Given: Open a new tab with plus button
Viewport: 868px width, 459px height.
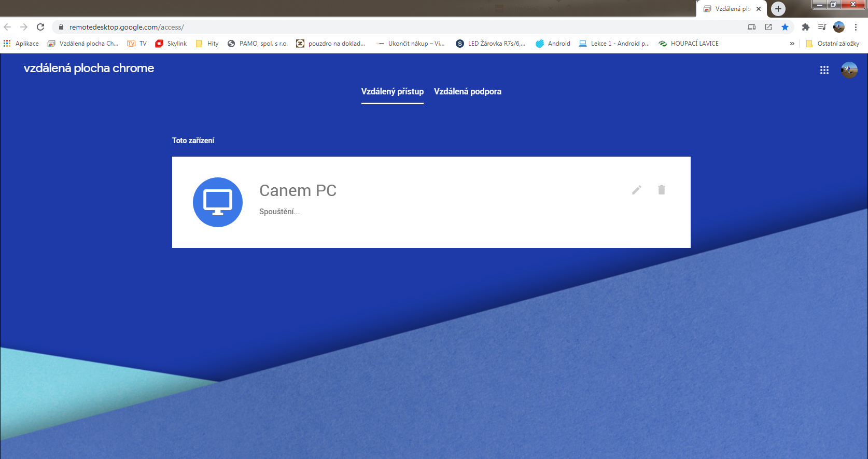Looking at the screenshot, I should tap(778, 9).
